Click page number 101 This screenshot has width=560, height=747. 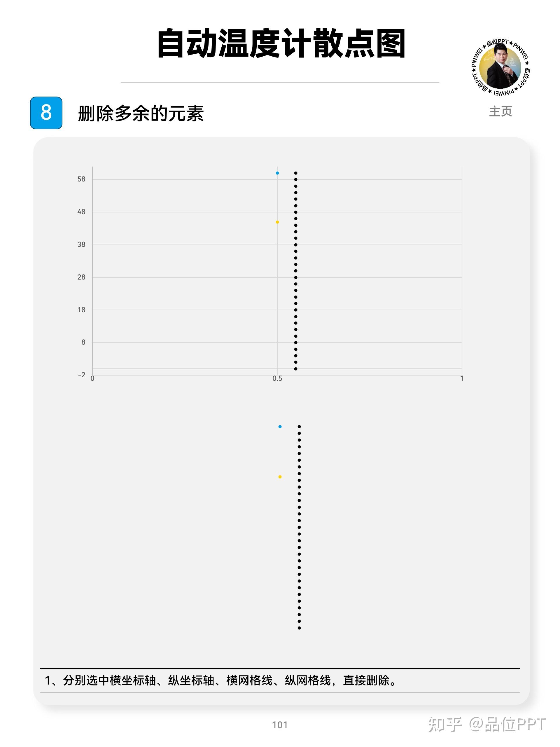280,725
